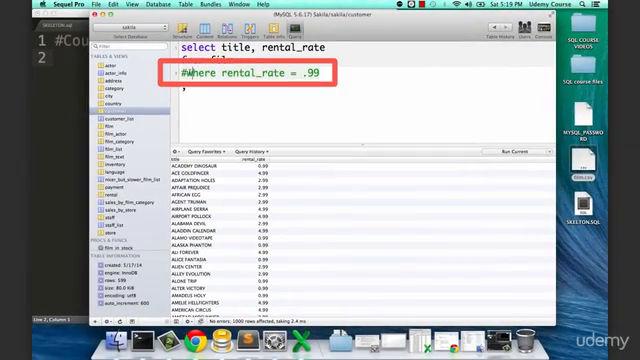The width and height of the screenshot is (640, 360).
Task: Select the payment table
Action: (x=114, y=187)
